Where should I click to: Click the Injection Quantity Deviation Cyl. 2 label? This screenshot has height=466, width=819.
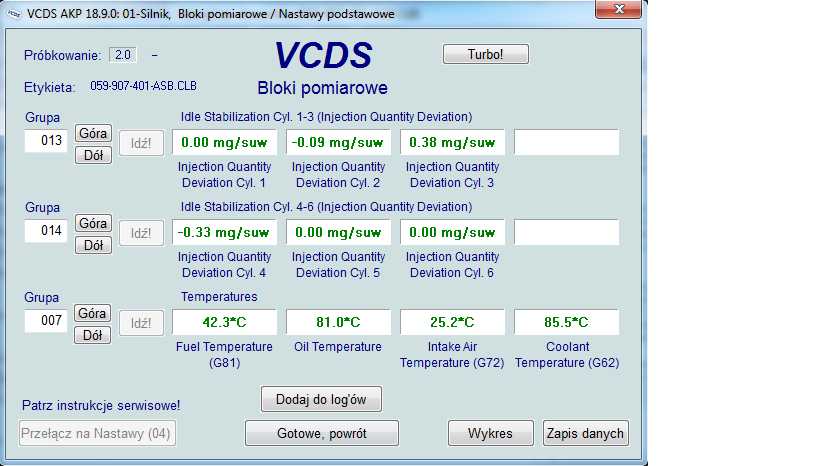(x=338, y=175)
